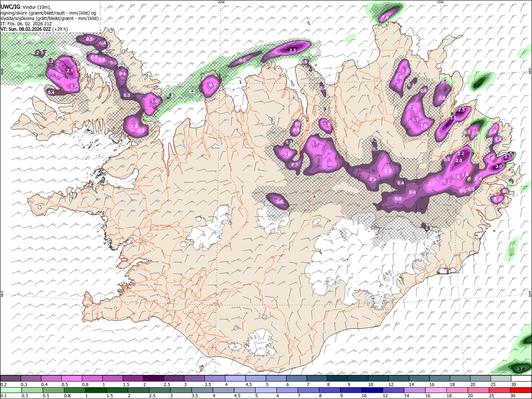Click the pale green 0.1–0.3 rain legend swatch

pyautogui.click(x=10, y=390)
